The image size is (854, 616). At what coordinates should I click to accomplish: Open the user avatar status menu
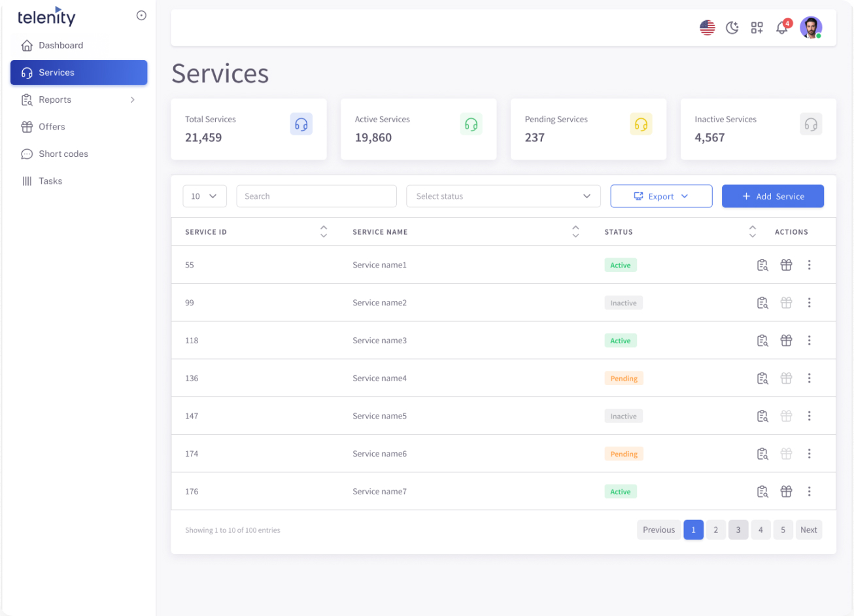[811, 27]
